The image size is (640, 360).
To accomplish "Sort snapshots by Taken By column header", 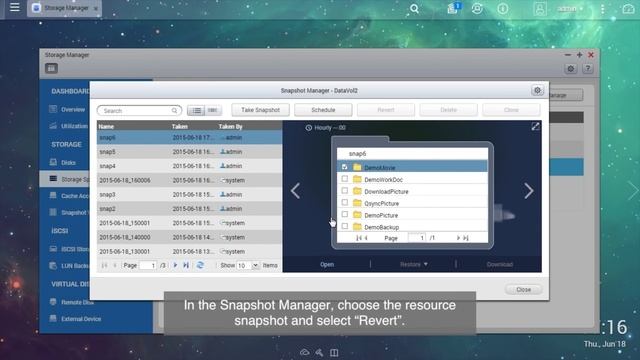I will tap(231, 127).
